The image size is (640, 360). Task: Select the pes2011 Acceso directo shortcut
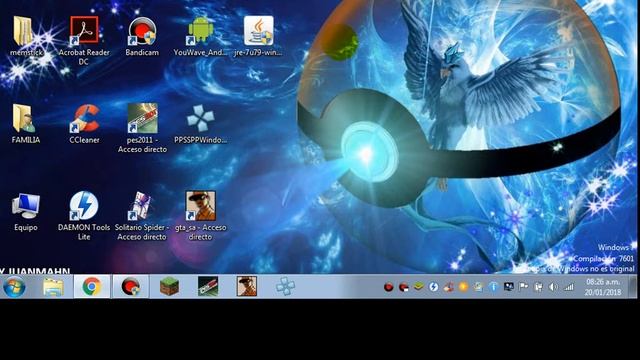click(x=142, y=128)
